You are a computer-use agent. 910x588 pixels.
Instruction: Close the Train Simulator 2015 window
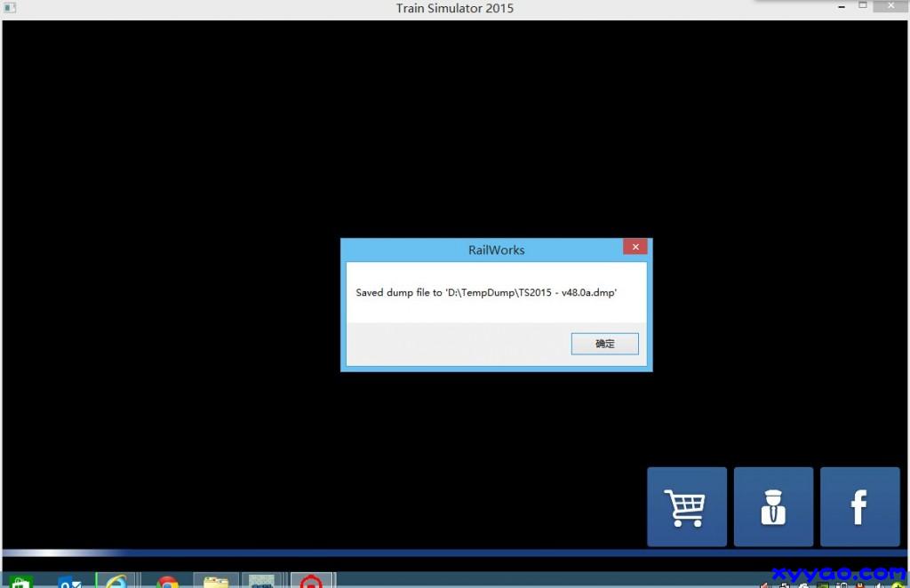pyautogui.click(x=891, y=6)
